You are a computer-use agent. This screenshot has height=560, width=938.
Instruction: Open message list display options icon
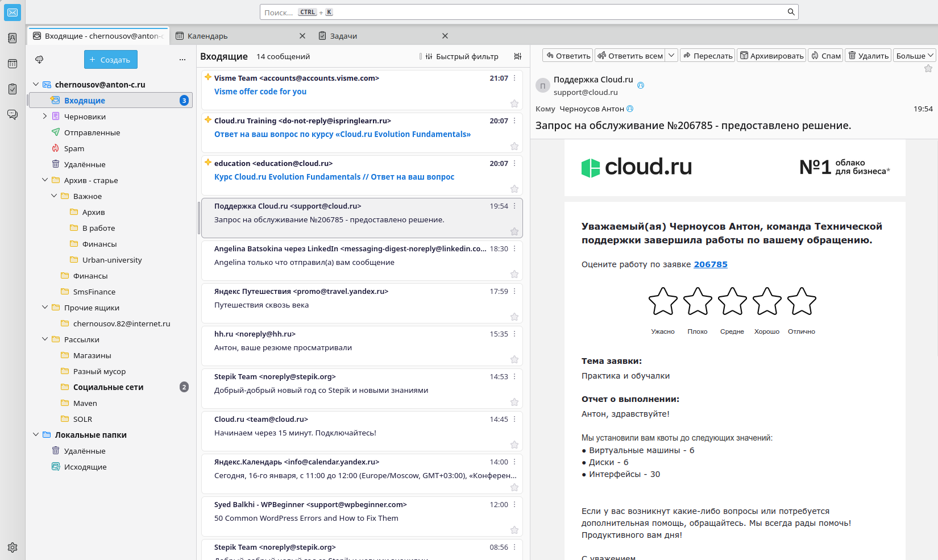click(517, 56)
